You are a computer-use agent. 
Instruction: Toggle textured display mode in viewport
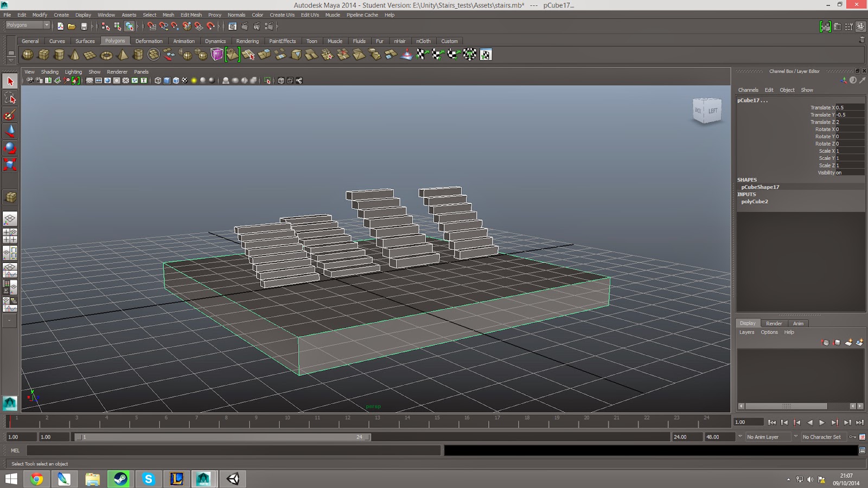click(x=184, y=80)
